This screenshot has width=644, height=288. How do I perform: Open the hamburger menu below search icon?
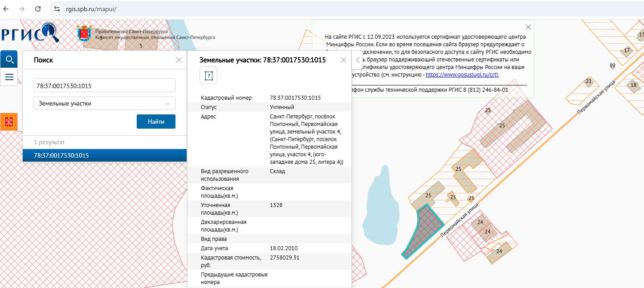[x=9, y=77]
